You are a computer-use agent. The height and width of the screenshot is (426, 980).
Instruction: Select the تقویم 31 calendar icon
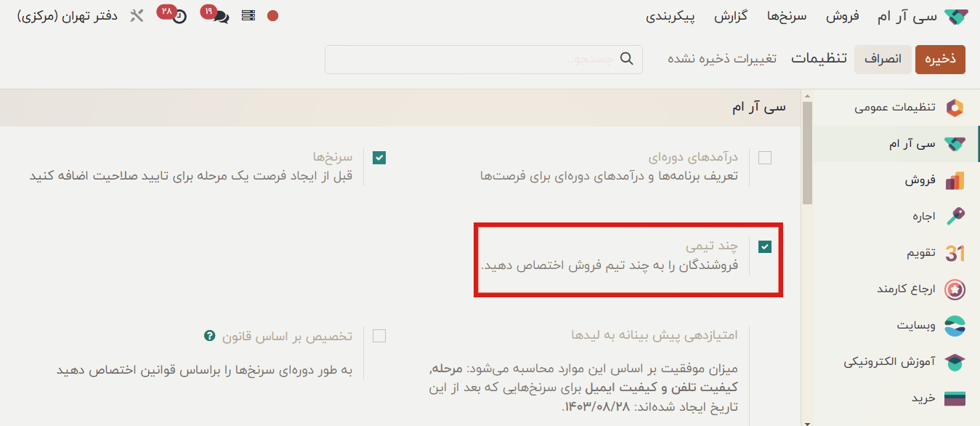(956, 253)
